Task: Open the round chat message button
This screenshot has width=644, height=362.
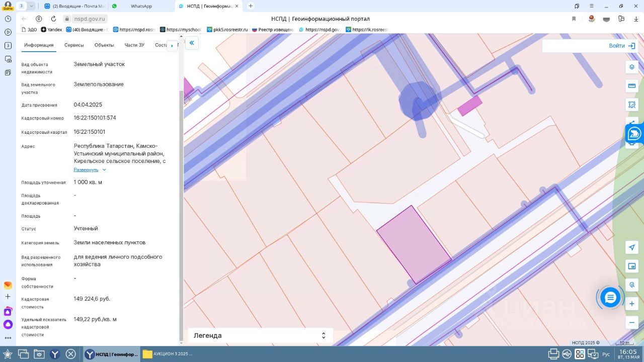Action: point(610,298)
